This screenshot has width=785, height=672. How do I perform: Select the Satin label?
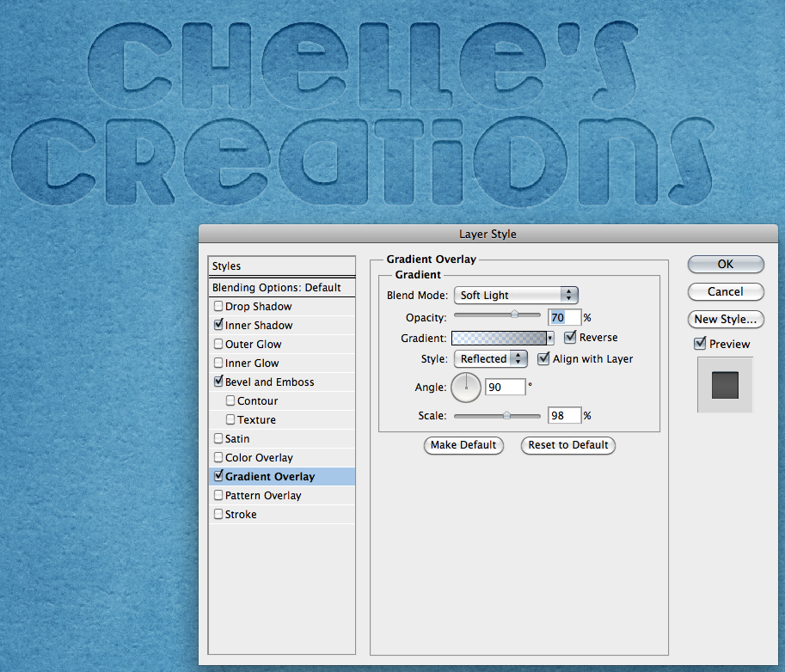point(237,439)
